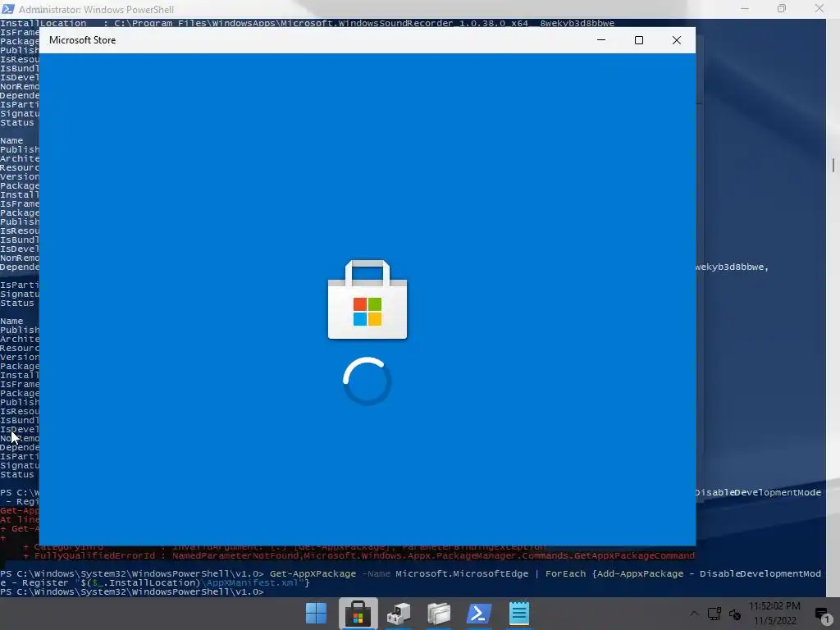Minimize the Windows PowerShell window

pos(745,8)
